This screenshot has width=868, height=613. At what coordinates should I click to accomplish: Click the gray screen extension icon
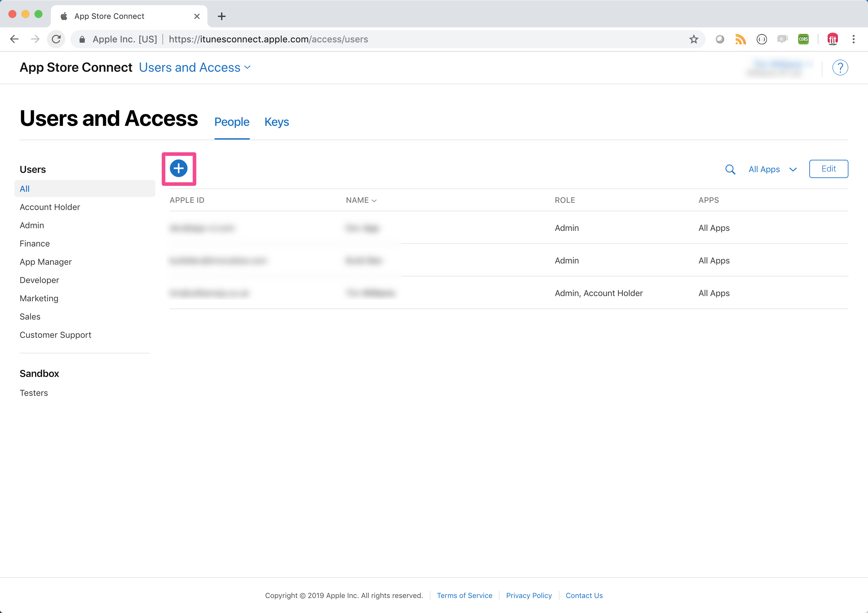pyautogui.click(x=782, y=39)
